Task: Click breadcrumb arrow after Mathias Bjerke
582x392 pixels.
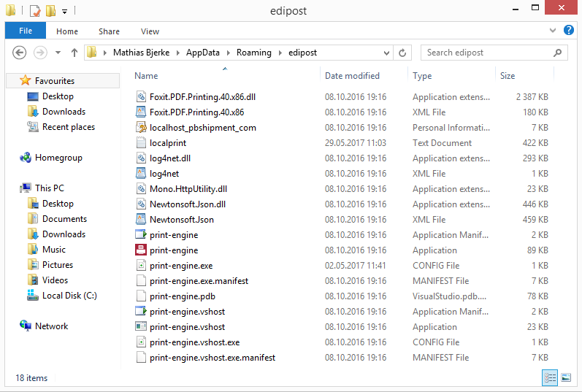Action: point(177,53)
